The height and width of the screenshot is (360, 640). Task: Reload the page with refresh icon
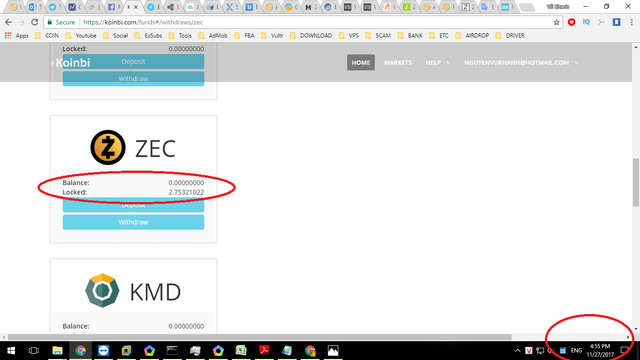click(35, 22)
